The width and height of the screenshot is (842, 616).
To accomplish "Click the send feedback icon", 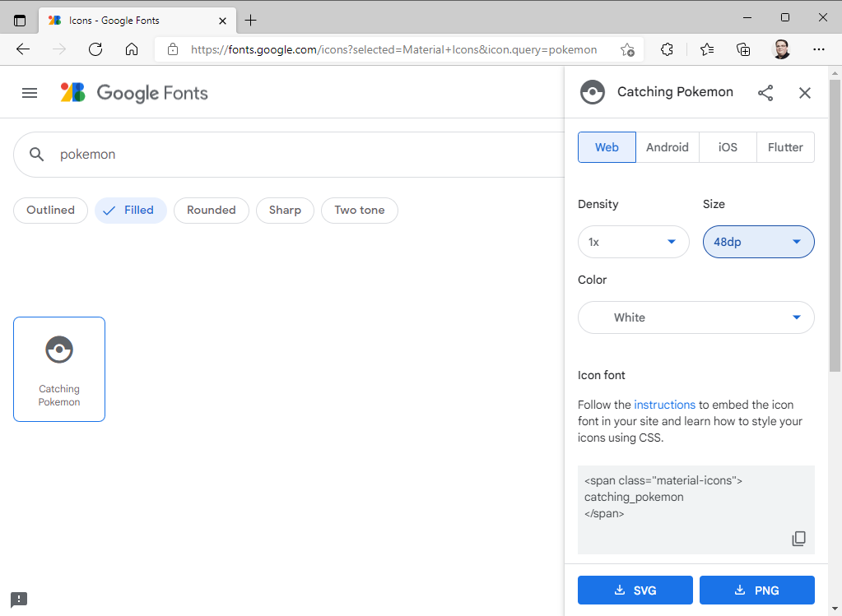I will (x=20, y=599).
